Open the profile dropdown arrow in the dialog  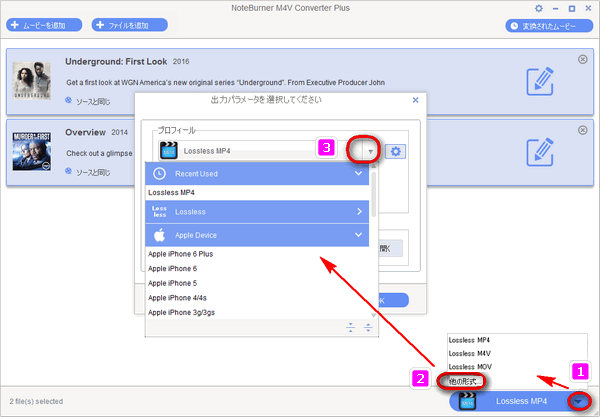click(x=370, y=151)
